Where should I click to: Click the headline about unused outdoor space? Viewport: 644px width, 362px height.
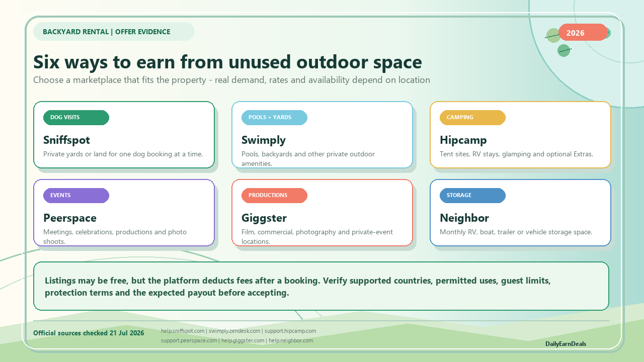(227, 62)
